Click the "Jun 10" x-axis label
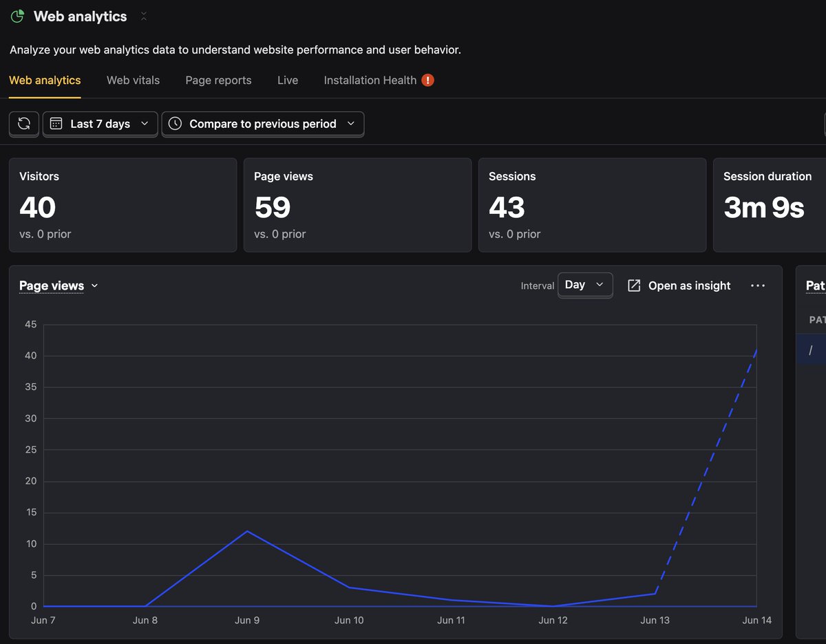This screenshot has width=826, height=644. pos(349,620)
